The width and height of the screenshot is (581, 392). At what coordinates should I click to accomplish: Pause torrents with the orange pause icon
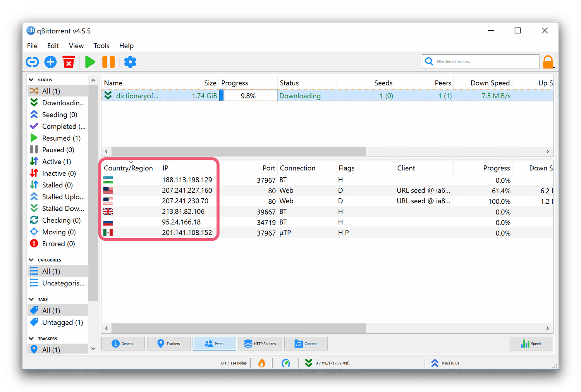(x=108, y=62)
